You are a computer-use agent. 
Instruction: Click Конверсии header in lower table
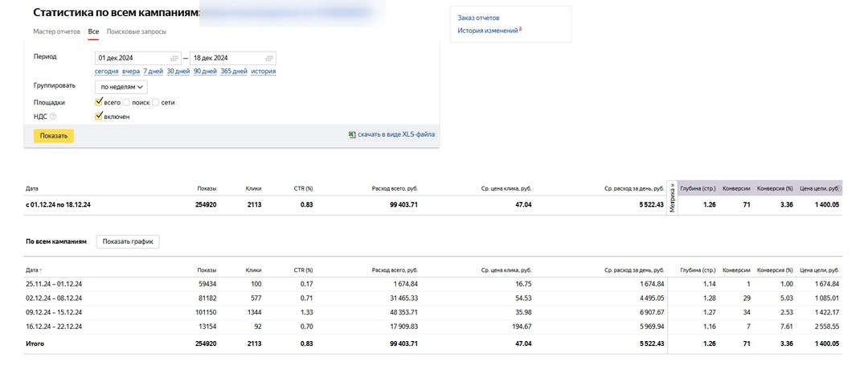click(x=737, y=270)
